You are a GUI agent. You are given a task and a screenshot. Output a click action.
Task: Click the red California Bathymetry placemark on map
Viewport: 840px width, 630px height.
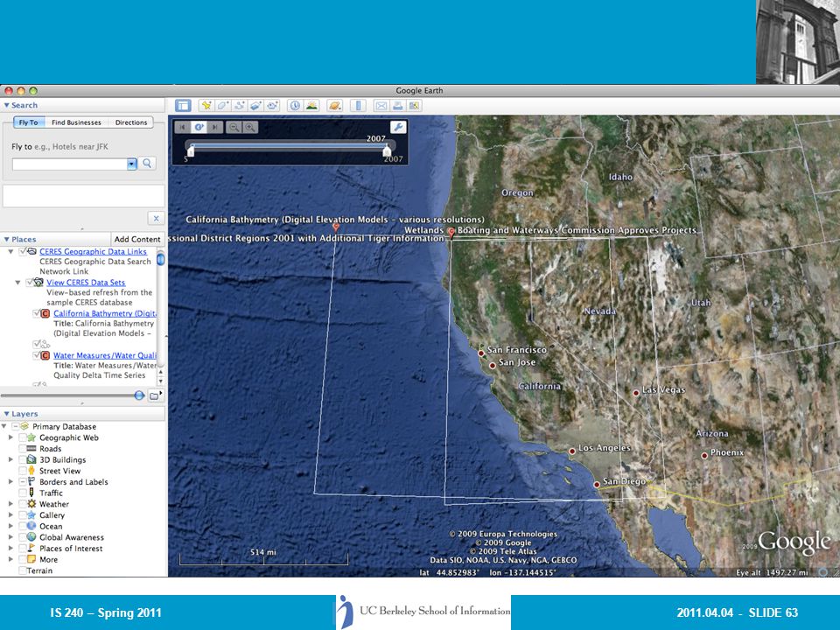point(336,227)
